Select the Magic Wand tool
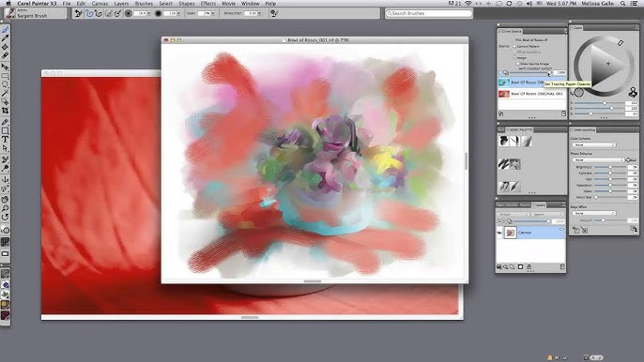644x362 pixels. 5,93
